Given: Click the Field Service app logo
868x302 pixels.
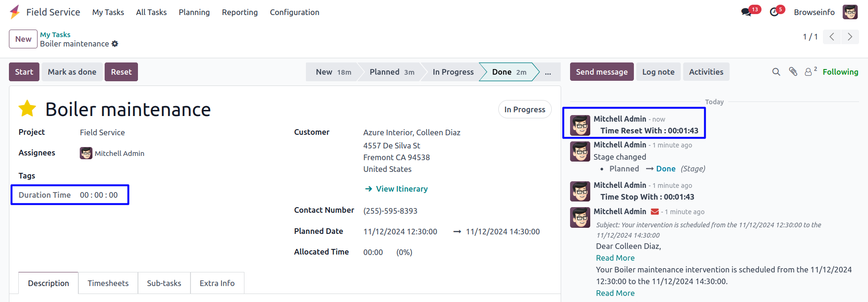Looking at the screenshot, I should pyautogui.click(x=15, y=12).
